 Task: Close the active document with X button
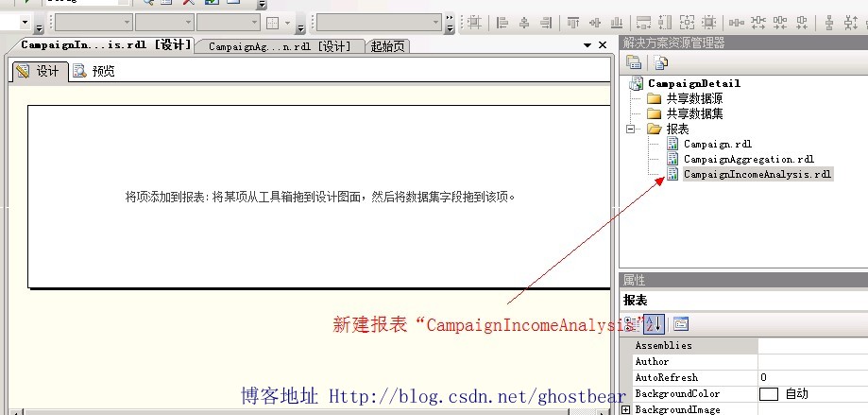pos(603,45)
